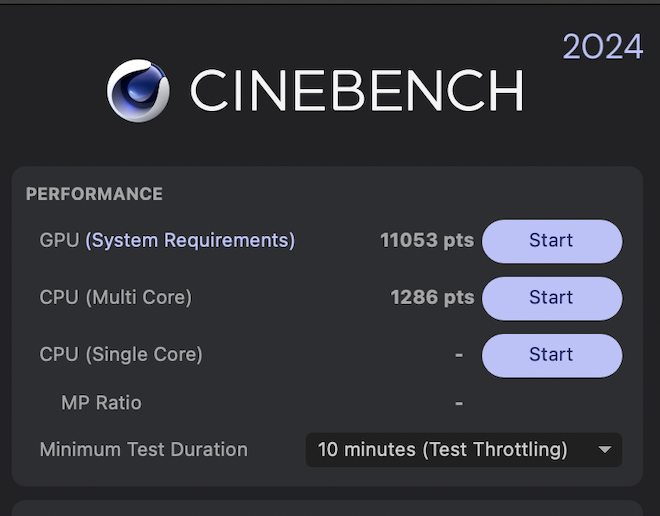Start the CPU Multi Core test
Screen dimensions: 660x516
(x=552, y=298)
